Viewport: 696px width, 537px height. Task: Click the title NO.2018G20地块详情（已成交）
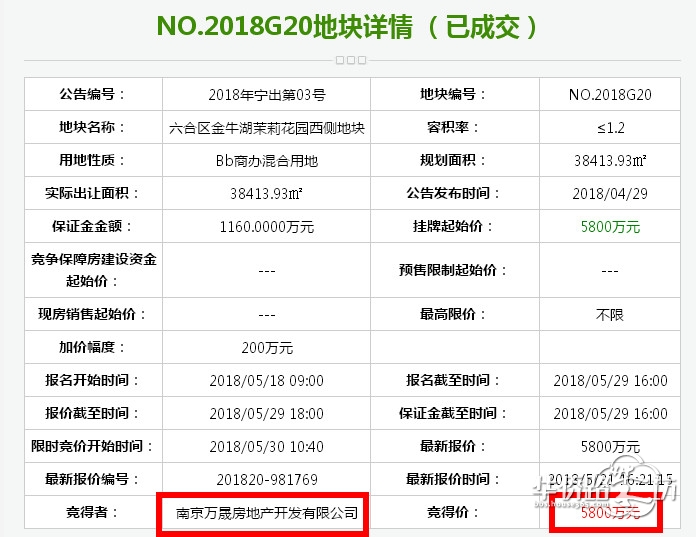point(347,26)
